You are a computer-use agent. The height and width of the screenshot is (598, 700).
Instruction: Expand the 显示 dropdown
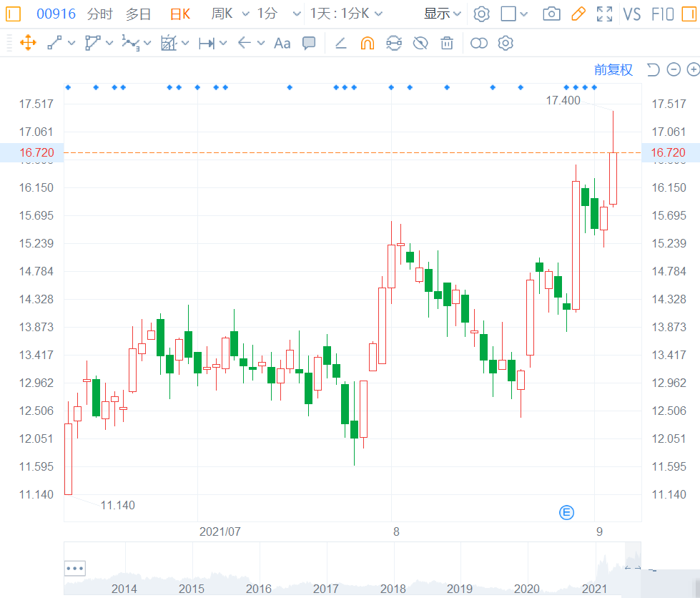click(442, 14)
